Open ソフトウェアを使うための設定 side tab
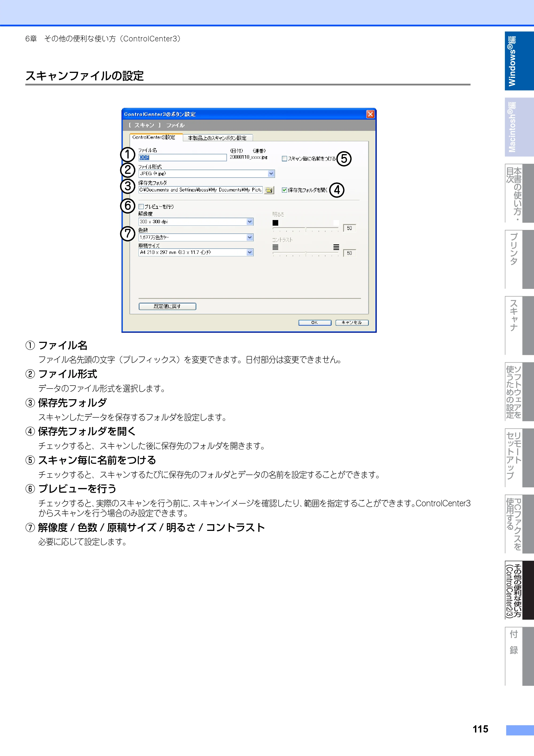 click(x=519, y=392)
